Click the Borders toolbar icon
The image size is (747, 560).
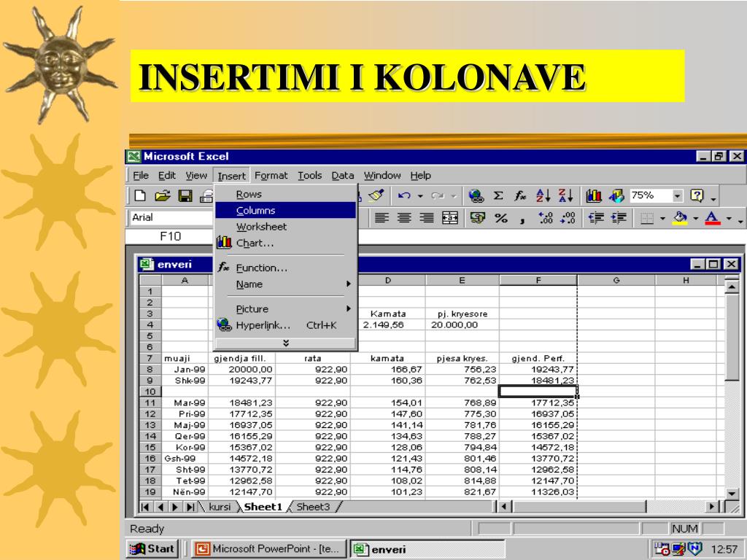[646, 219]
